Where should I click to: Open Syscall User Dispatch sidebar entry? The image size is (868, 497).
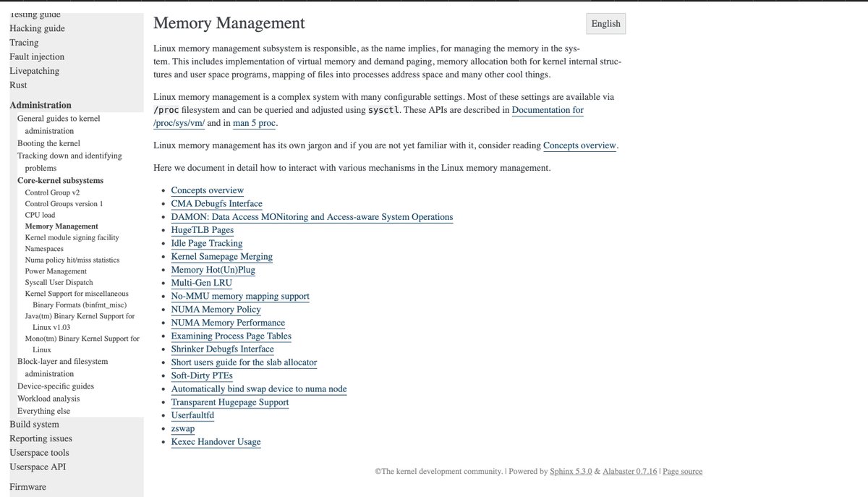click(59, 282)
